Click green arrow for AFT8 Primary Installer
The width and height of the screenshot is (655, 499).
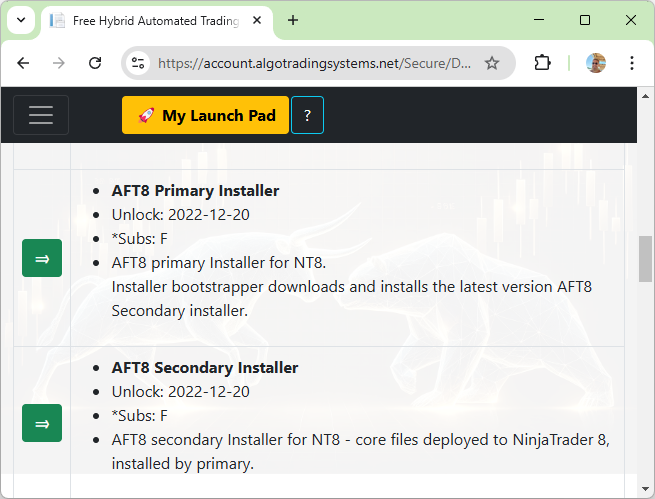(x=42, y=258)
